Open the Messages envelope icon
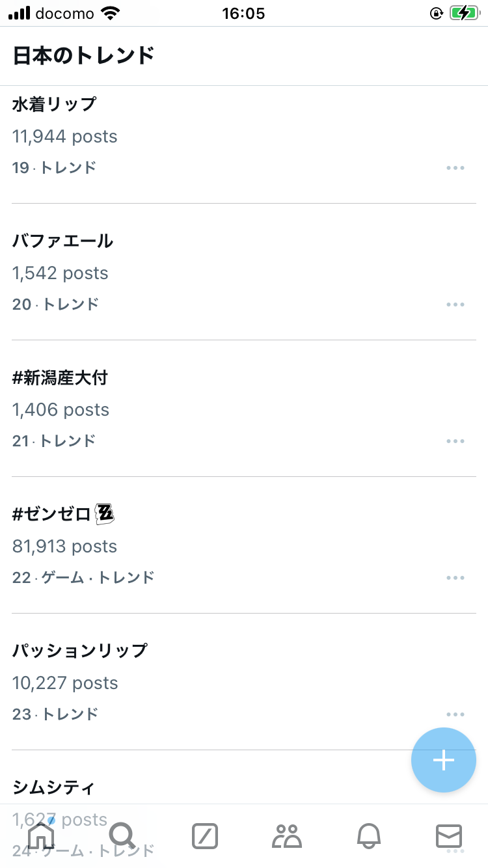This screenshot has width=488, height=868. pos(449,836)
